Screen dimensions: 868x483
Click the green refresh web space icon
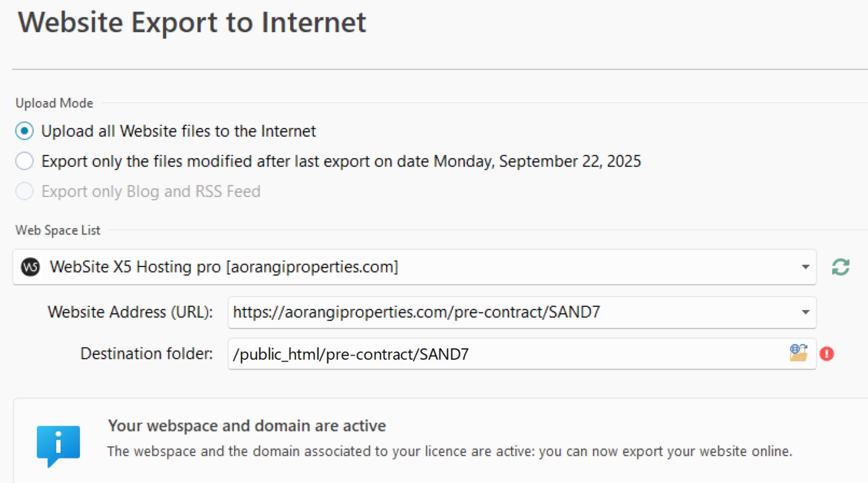[x=840, y=267]
